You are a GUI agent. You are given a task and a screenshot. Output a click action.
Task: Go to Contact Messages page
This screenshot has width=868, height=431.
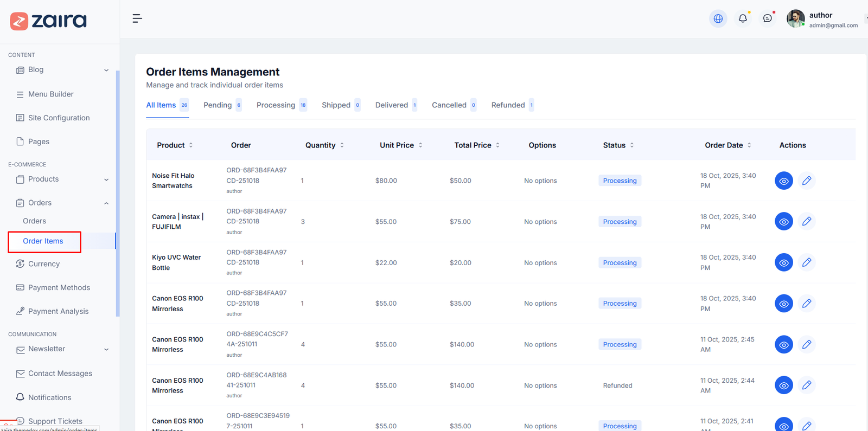pyautogui.click(x=60, y=374)
